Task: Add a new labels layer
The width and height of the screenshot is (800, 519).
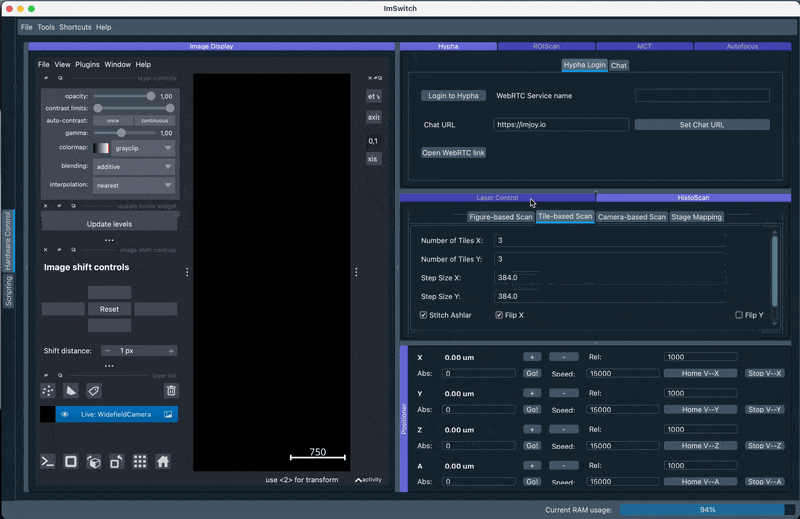Action: pyautogui.click(x=93, y=391)
